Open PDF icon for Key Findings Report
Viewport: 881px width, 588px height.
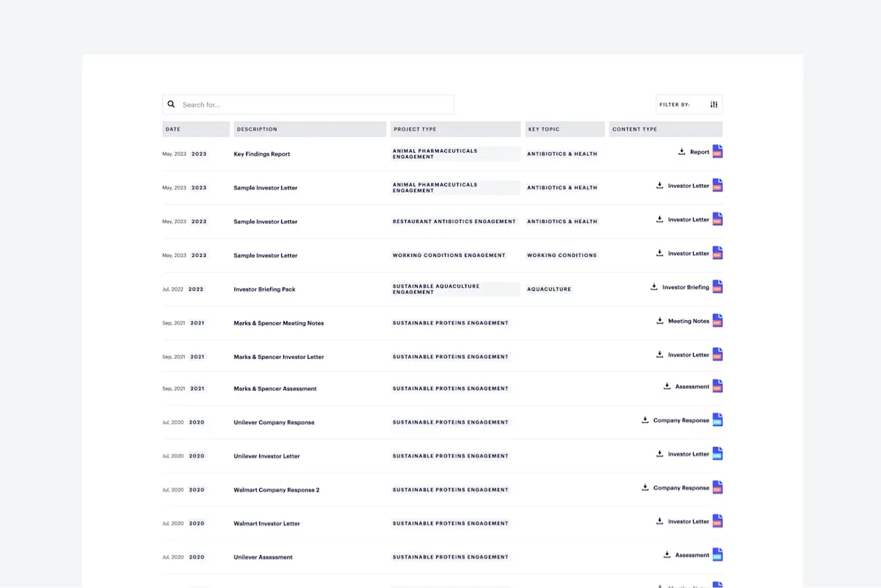[x=717, y=151]
